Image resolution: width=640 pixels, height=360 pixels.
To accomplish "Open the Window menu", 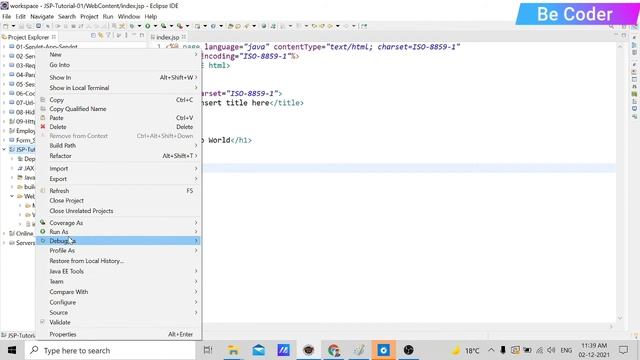I will coord(129,17).
